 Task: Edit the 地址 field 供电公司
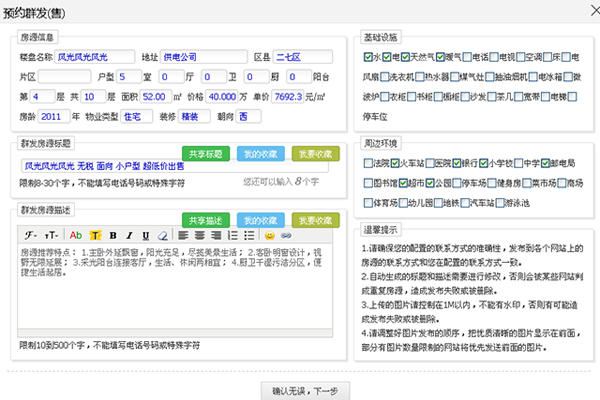[204, 57]
